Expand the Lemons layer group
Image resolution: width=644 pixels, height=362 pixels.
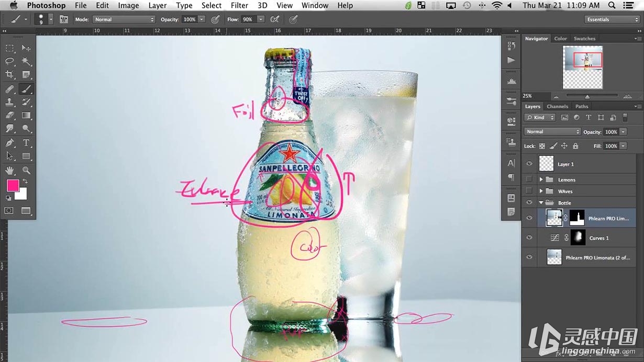[x=541, y=179]
